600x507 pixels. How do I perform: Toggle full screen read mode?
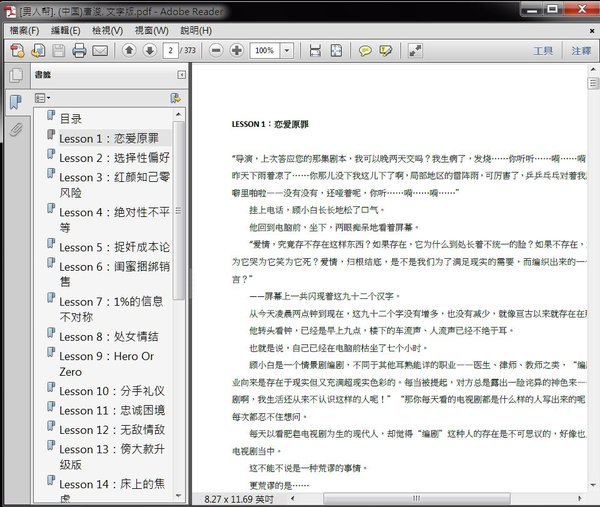415,50
